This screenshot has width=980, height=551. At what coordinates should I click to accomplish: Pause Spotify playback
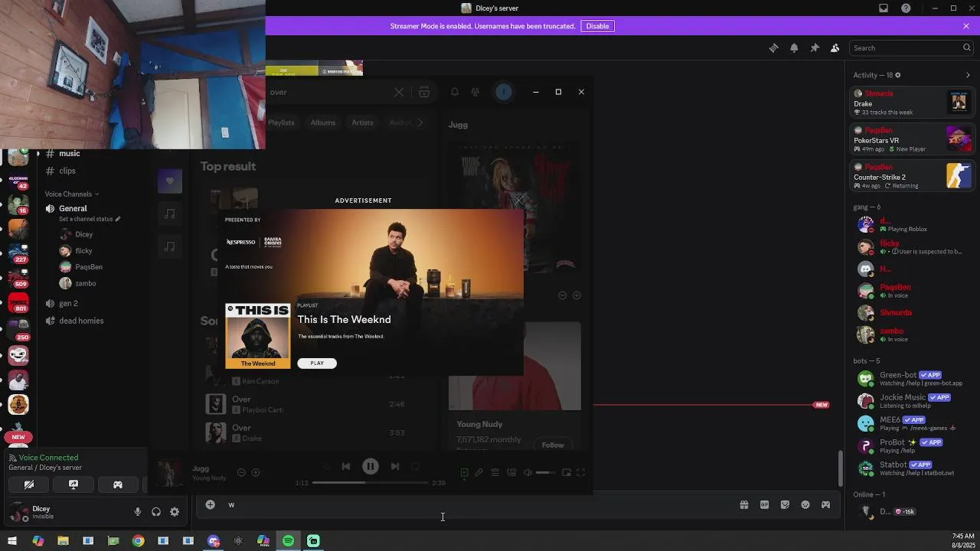point(371,466)
